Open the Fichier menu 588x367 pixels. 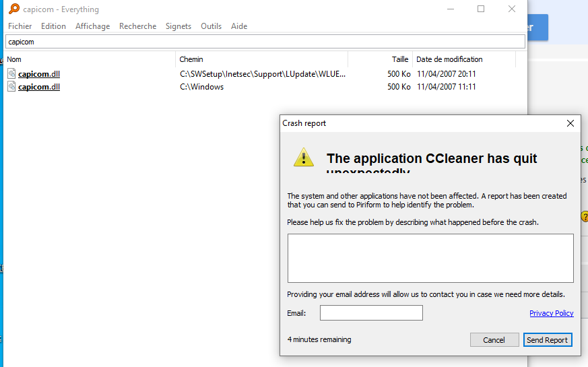coord(20,26)
